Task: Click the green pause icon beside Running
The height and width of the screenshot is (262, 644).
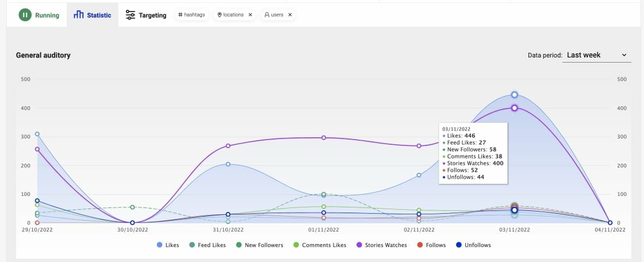Action: click(25, 15)
